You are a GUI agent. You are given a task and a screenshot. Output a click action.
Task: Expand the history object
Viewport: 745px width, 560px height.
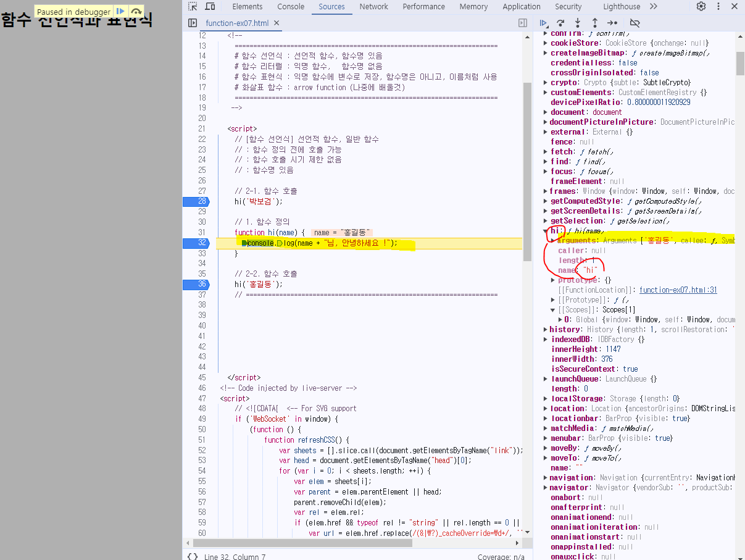click(546, 330)
